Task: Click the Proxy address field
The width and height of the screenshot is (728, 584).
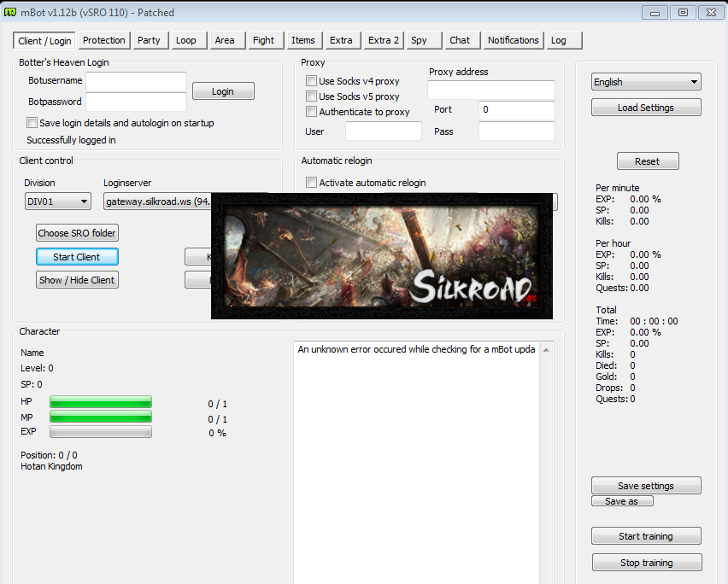Action: coord(491,90)
